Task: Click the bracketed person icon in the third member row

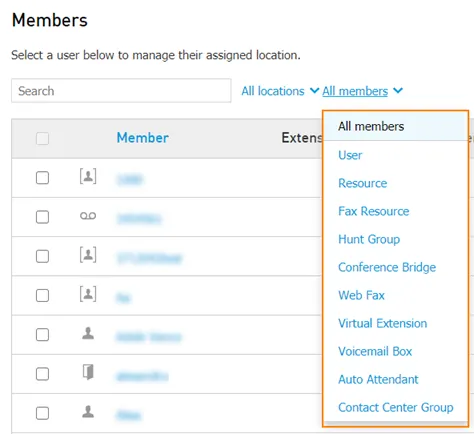Action: tap(88, 255)
